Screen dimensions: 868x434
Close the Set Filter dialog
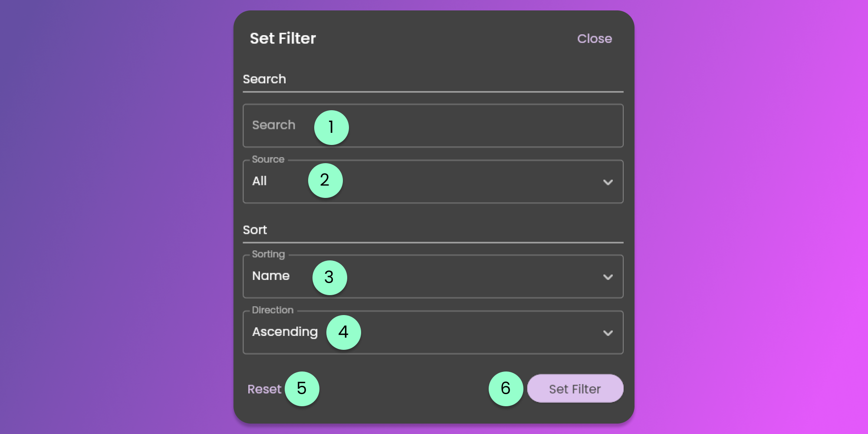pos(594,39)
